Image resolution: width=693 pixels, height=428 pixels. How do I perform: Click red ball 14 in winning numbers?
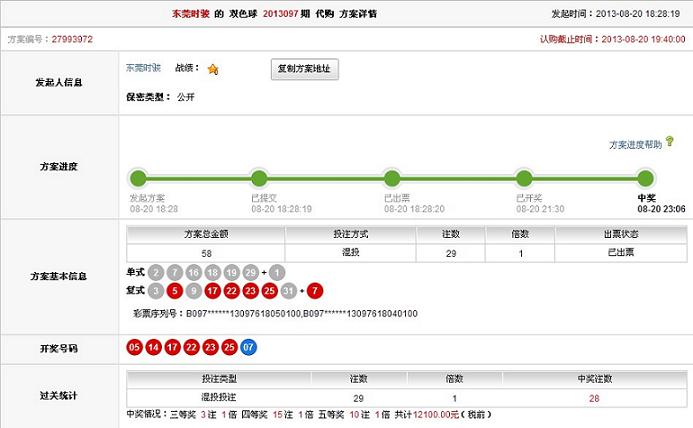pyautogui.click(x=154, y=347)
